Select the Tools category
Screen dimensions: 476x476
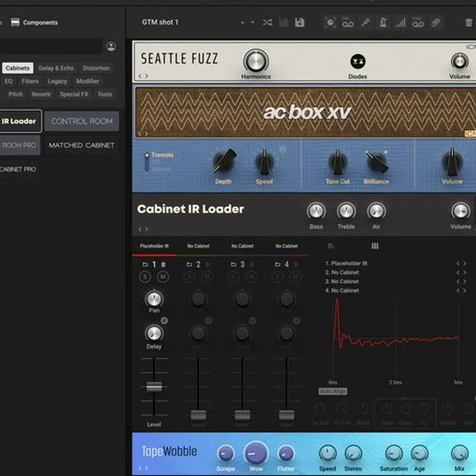coord(104,94)
